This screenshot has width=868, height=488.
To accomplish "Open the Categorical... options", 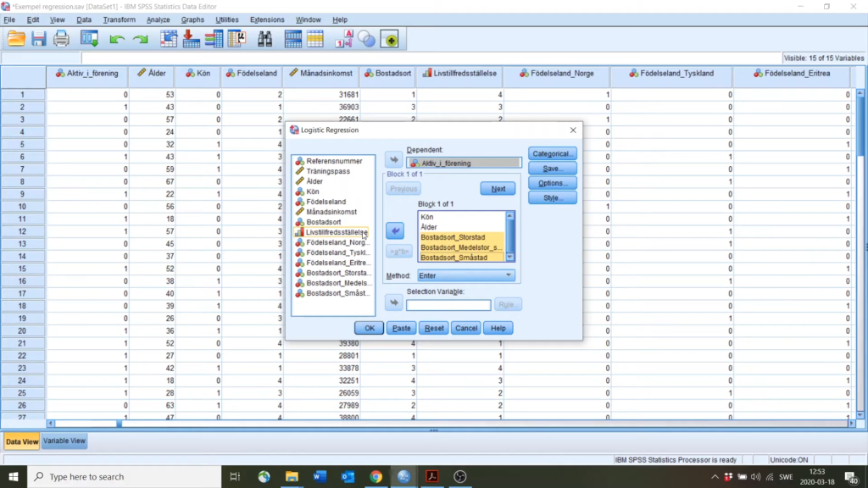I will point(553,154).
